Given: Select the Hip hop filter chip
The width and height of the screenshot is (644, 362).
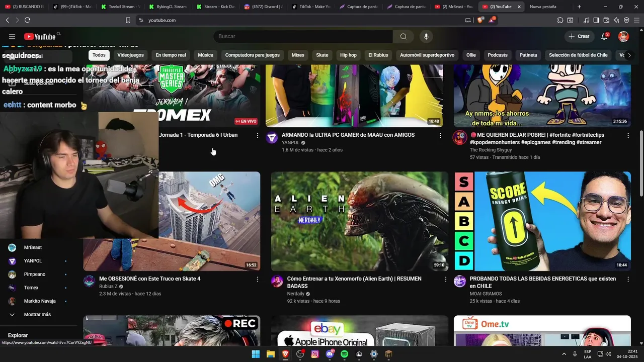Looking at the screenshot, I should pos(348,55).
